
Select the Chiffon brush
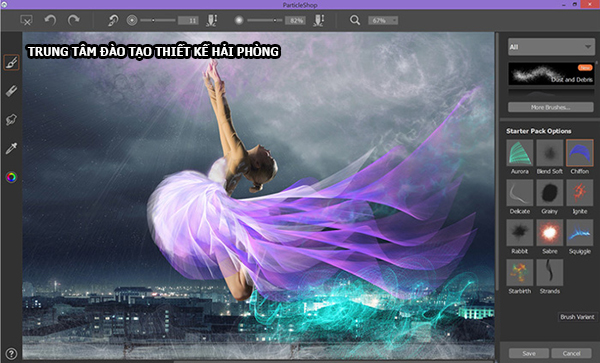[x=580, y=153]
